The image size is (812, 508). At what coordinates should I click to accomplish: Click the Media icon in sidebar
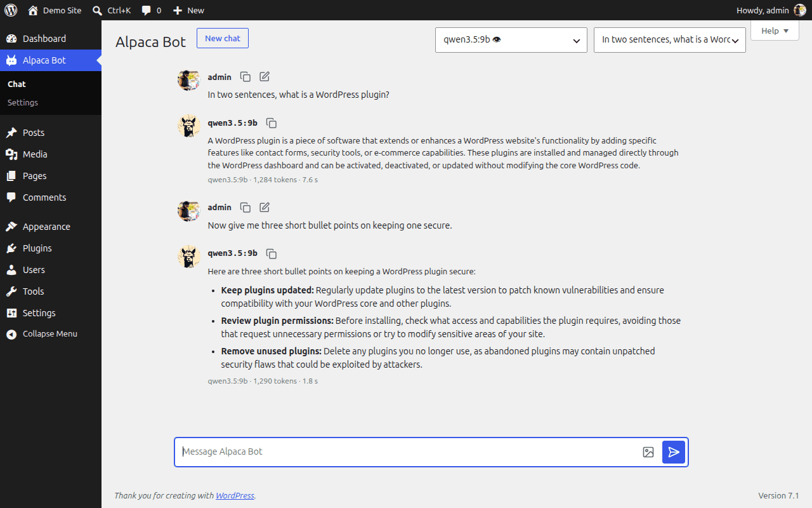coord(11,154)
